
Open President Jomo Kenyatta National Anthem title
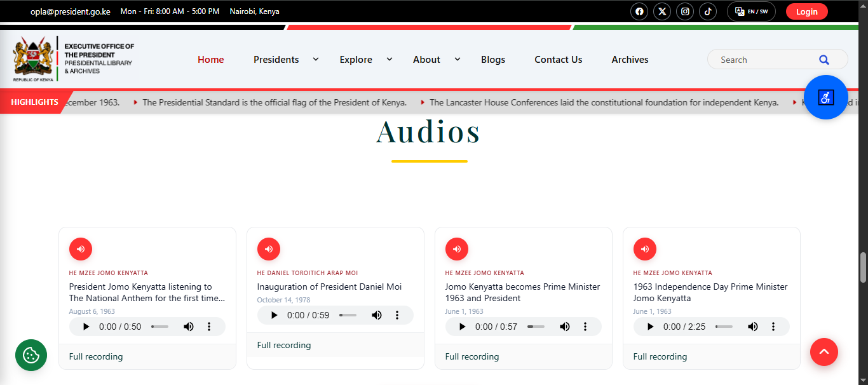pos(147,292)
